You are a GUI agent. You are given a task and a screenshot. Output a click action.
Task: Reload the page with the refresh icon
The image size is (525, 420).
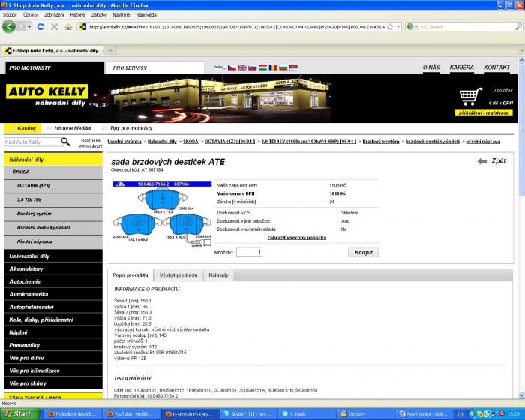[x=41, y=26]
